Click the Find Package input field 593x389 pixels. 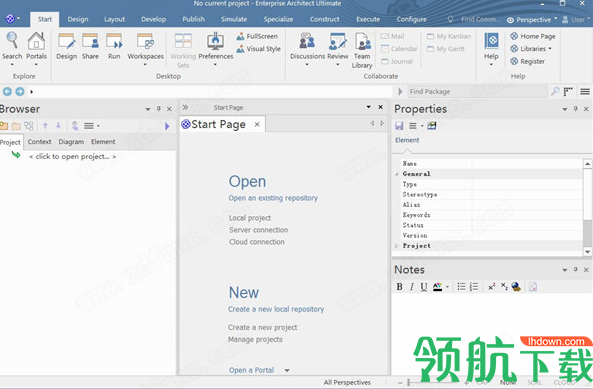[x=478, y=91]
